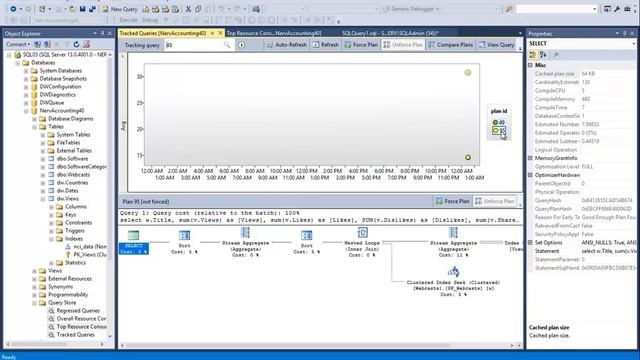
Task: Click the Copy icon next to Cut
Action: click(x=198, y=9)
